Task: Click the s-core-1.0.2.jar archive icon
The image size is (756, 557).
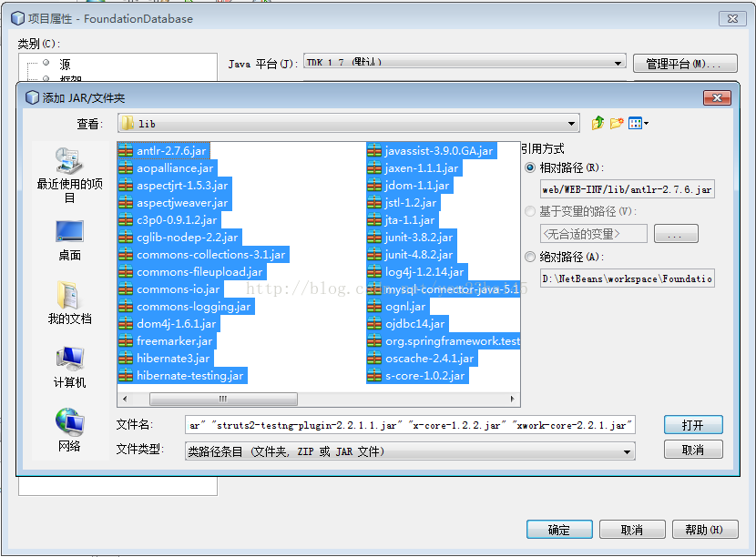Action: (374, 376)
